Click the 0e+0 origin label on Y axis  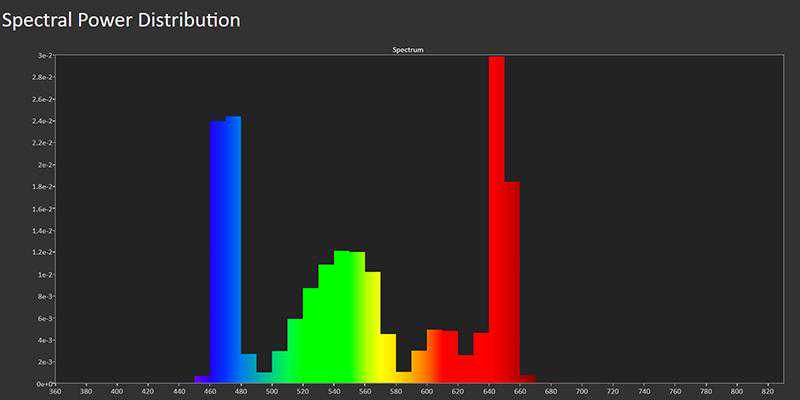[43, 383]
